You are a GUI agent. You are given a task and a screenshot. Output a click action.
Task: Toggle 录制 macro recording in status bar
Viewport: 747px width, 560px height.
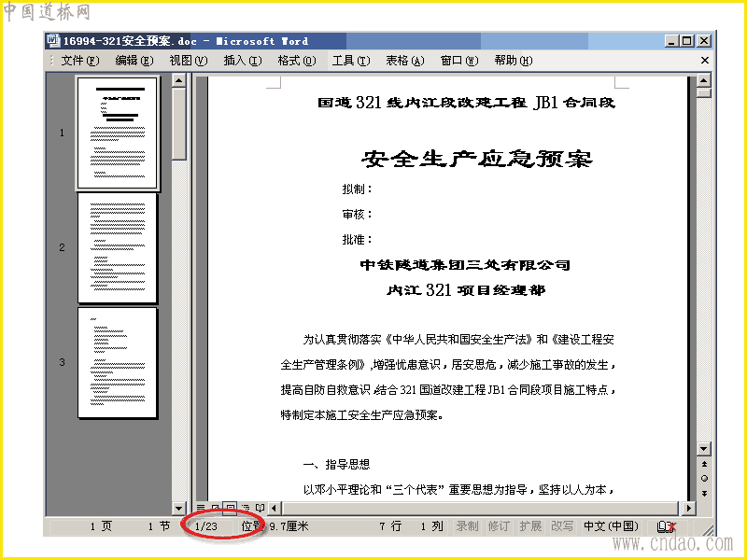point(467,526)
